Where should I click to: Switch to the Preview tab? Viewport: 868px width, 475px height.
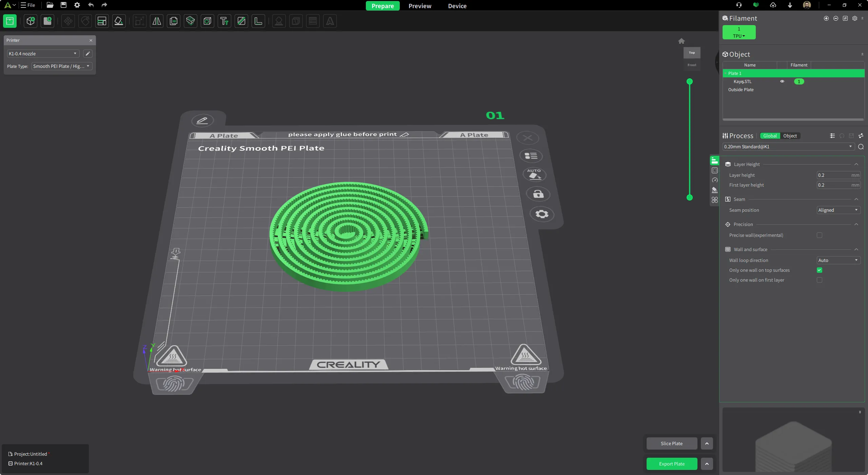tap(420, 6)
